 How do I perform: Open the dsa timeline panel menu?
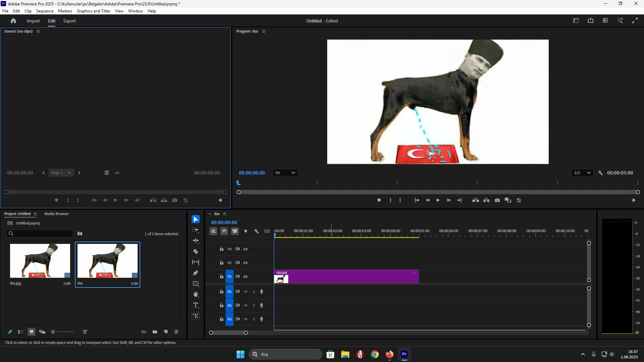pos(225,214)
